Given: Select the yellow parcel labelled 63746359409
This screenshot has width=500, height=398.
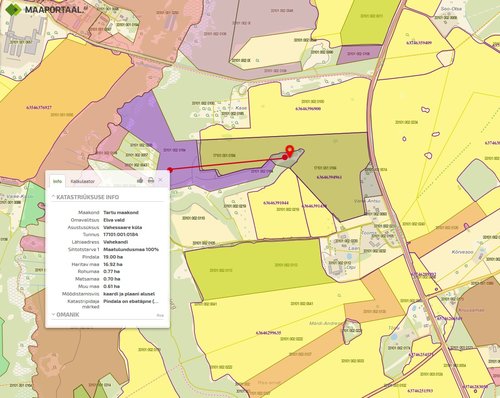Looking at the screenshot, I should (x=419, y=43).
